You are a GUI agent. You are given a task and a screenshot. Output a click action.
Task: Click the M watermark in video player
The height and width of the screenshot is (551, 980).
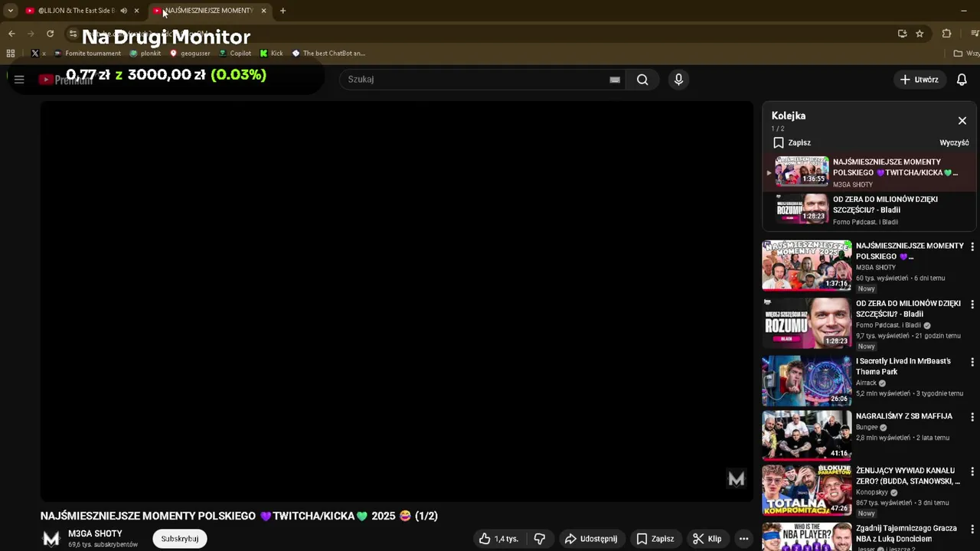coord(737,479)
